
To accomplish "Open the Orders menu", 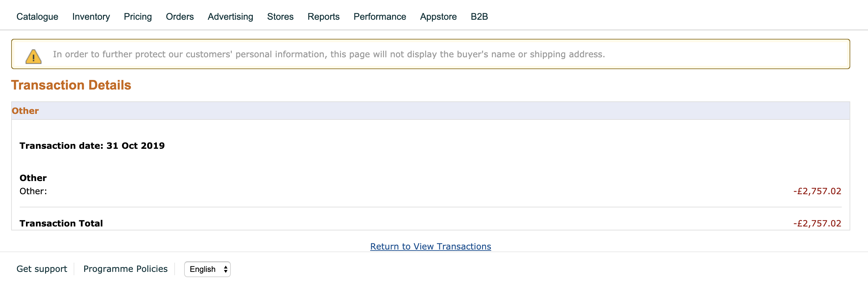I will pos(180,16).
